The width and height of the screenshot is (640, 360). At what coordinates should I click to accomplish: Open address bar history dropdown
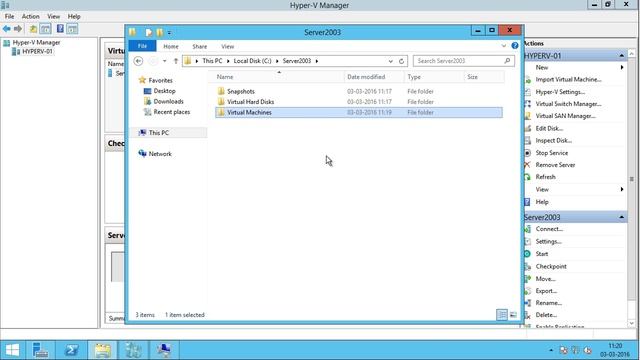point(391,61)
